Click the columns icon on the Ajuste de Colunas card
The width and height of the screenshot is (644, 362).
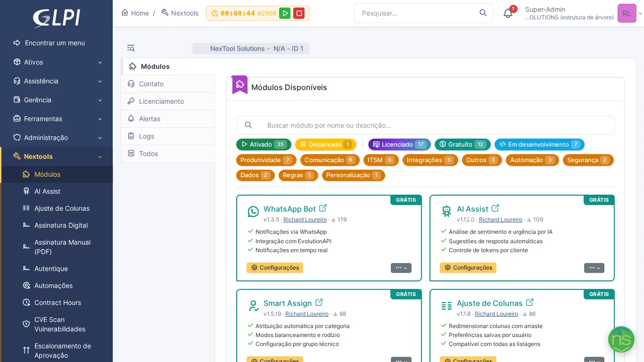[446, 306]
